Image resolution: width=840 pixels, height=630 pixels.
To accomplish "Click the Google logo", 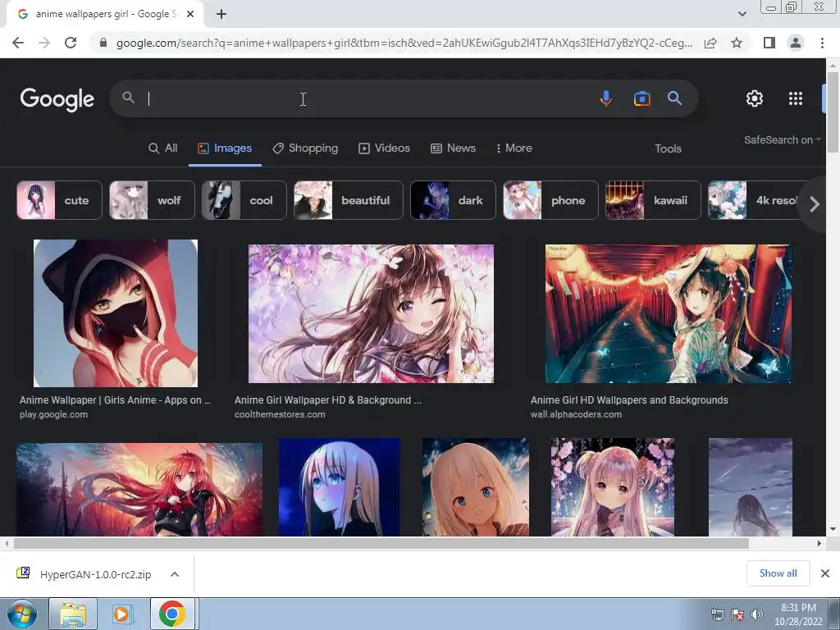I will 57,99.
